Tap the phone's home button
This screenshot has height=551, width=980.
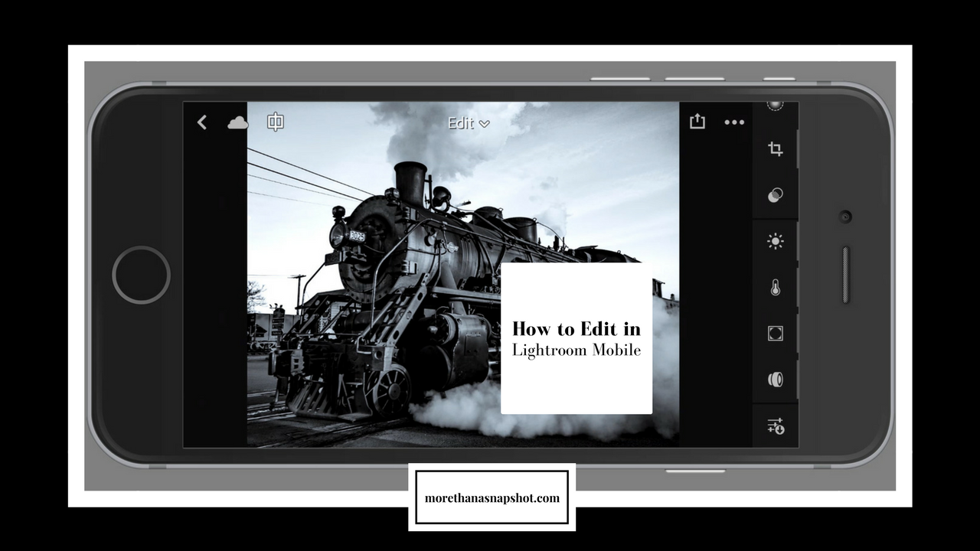142,275
